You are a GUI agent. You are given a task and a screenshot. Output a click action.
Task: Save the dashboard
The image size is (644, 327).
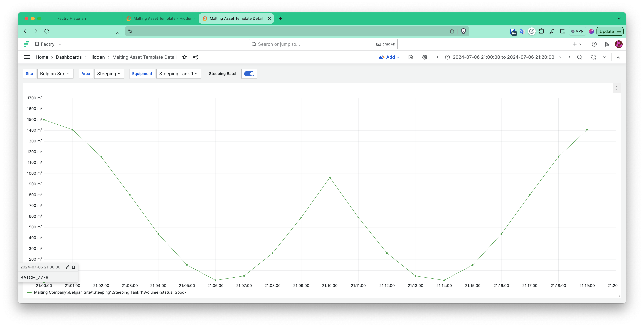[x=410, y=57]
